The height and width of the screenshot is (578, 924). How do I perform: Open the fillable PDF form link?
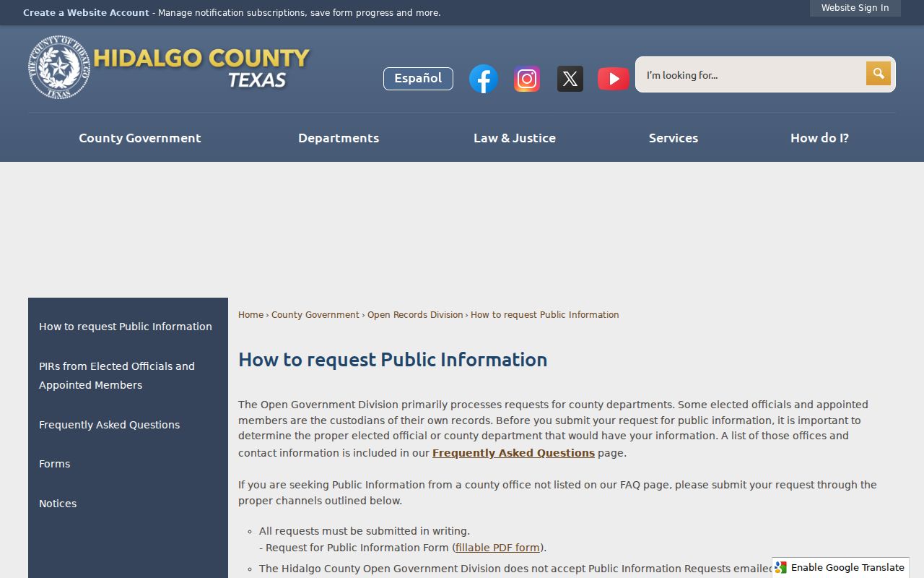497,548
